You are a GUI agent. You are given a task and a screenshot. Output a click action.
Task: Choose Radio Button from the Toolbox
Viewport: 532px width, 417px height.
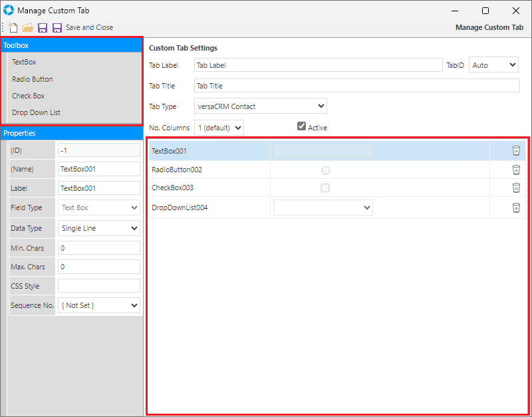coord(33,79)
